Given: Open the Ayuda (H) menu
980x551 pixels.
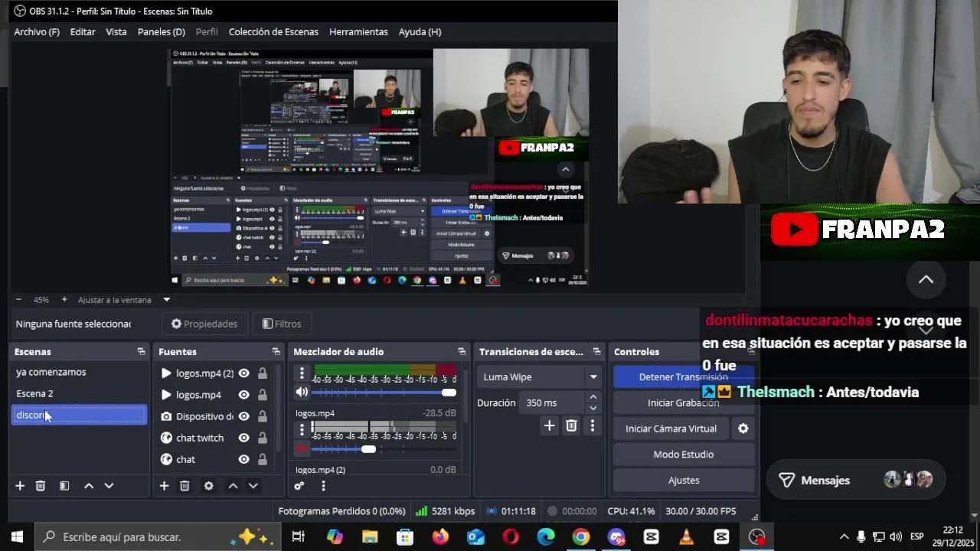Looking at the screenshot, I should [420, 31].
